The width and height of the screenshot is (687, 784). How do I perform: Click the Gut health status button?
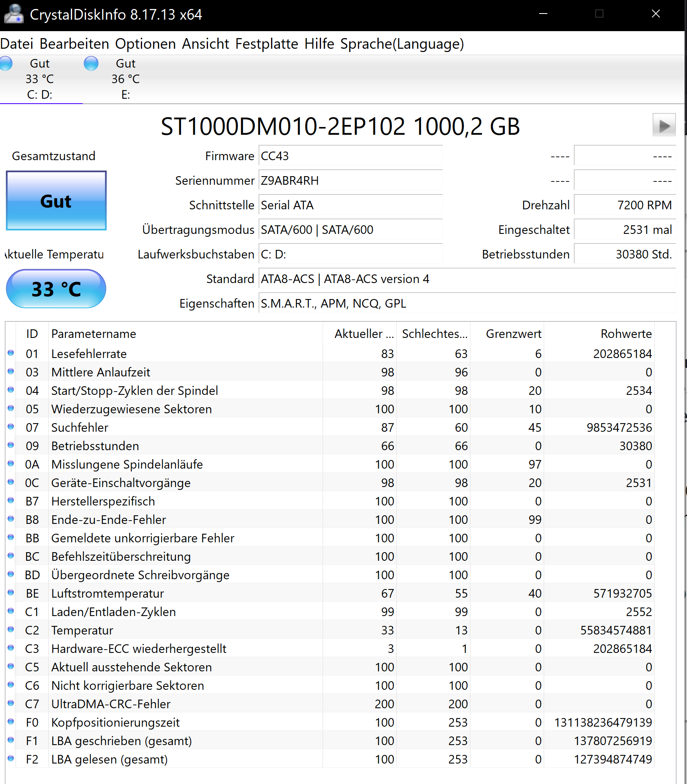[56, 201]
